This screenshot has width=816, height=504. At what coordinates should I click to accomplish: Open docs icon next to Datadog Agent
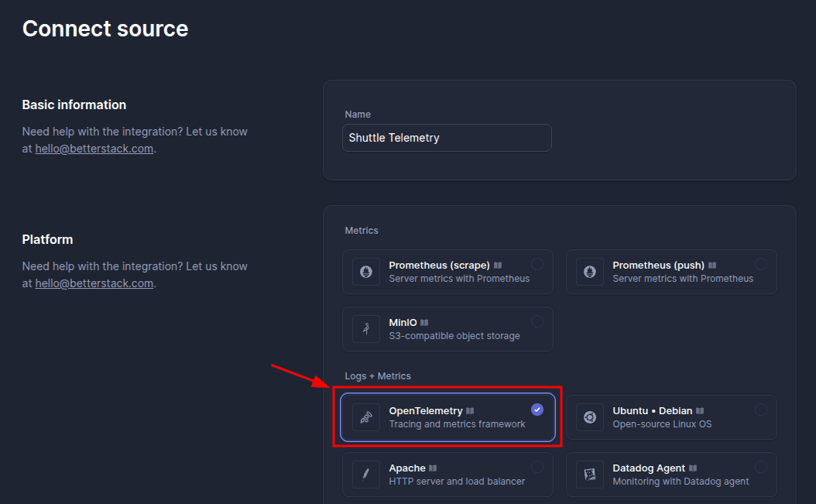tap(693, 468)
